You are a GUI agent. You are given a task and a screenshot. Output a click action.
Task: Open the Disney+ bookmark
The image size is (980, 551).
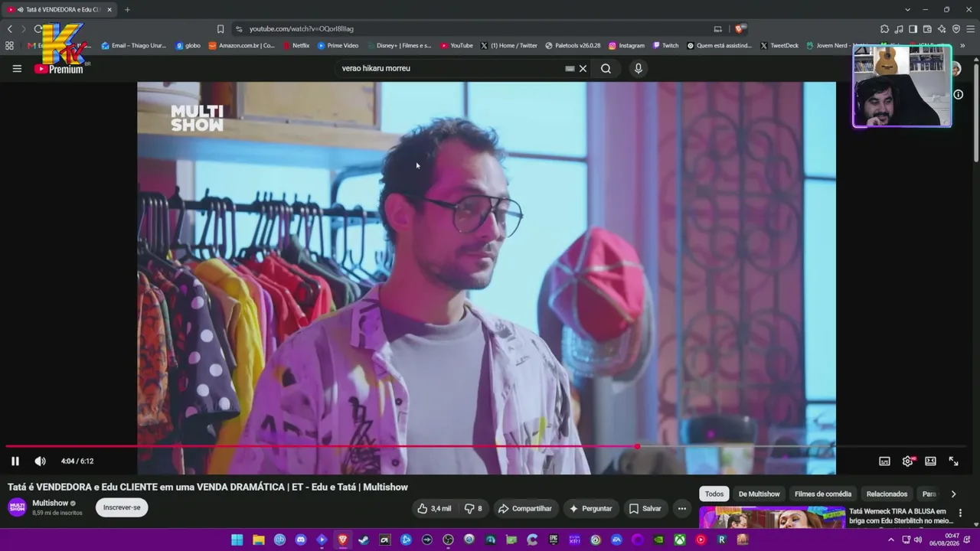(x=398, y=45)
